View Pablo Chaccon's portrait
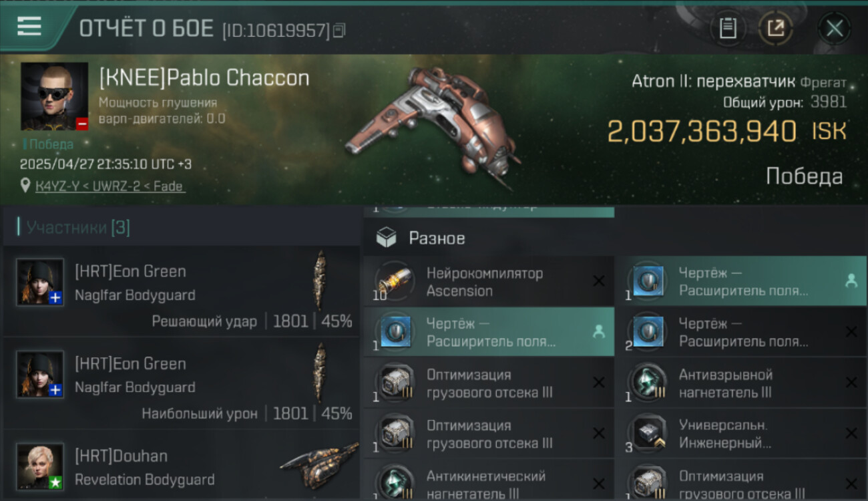The height and width of the screenshot is (501, 868). point(54,96)
